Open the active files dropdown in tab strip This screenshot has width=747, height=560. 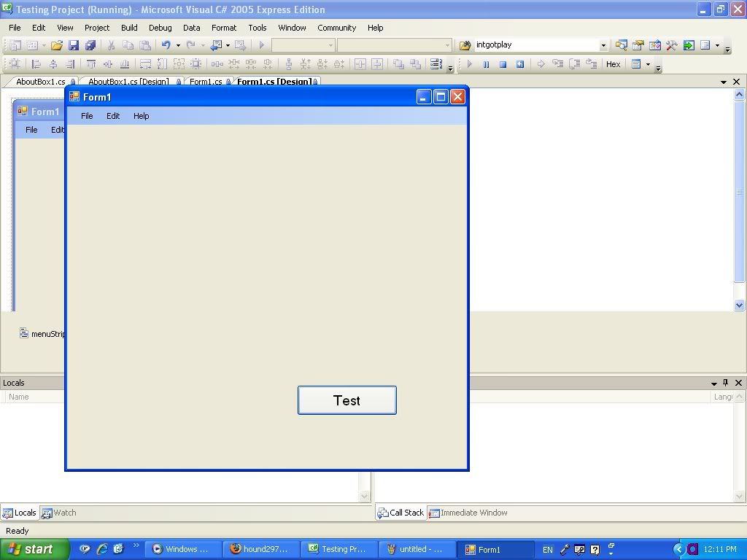point(724,82)
